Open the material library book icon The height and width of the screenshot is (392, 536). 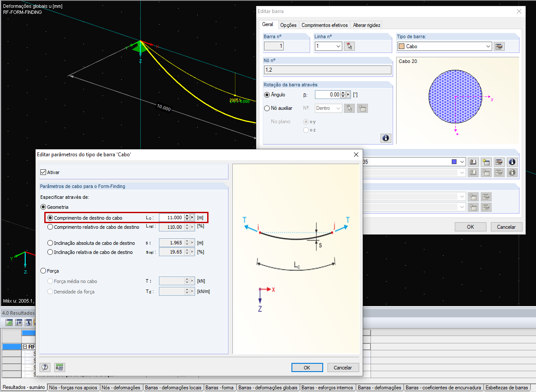(473, 162)
